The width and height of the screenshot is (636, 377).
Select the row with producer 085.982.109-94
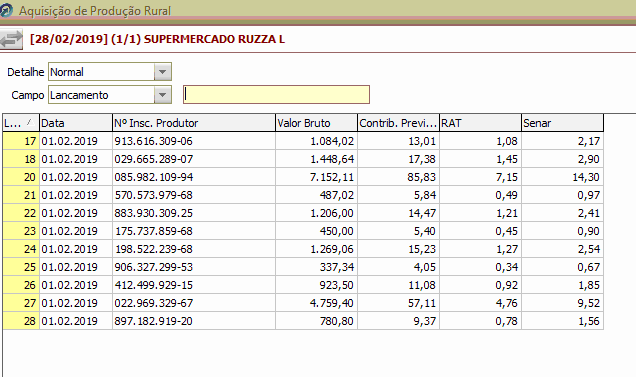tap(303, 177)
